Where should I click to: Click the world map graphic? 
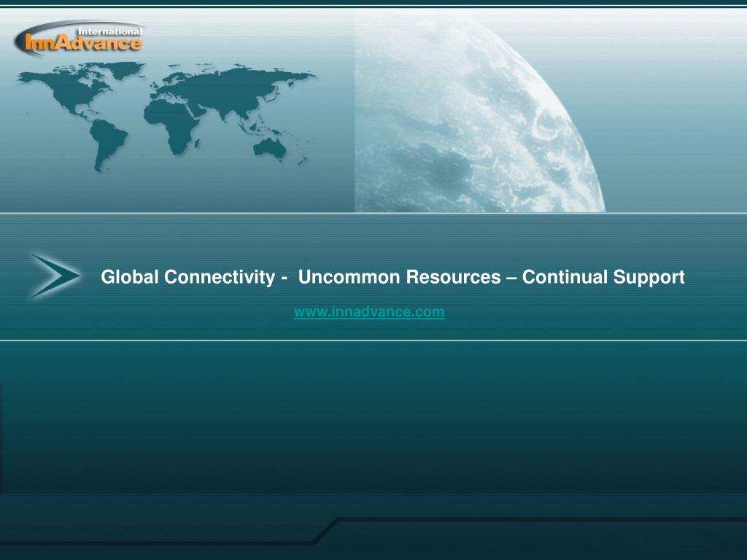click(x=166, y=116)
